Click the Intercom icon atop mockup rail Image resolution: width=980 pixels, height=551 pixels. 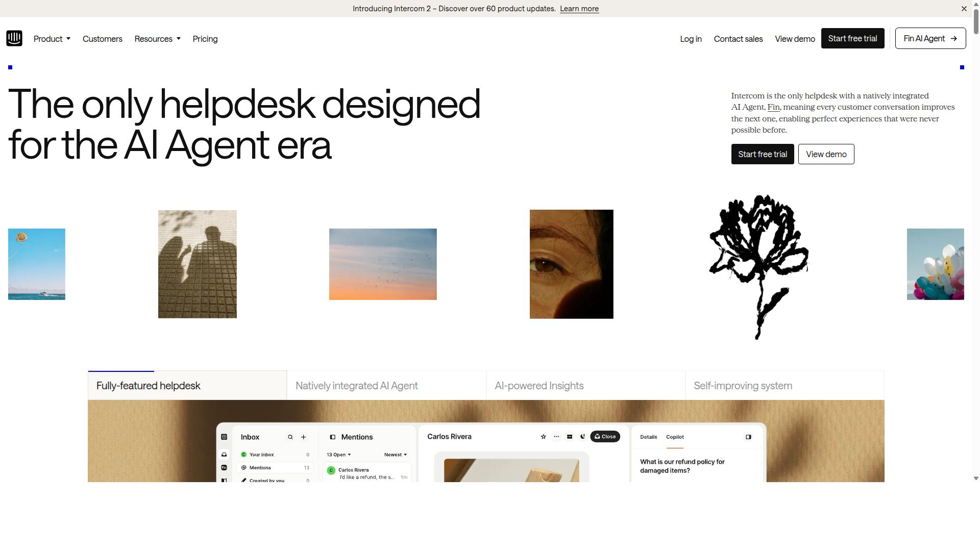(x=224, y=437)
